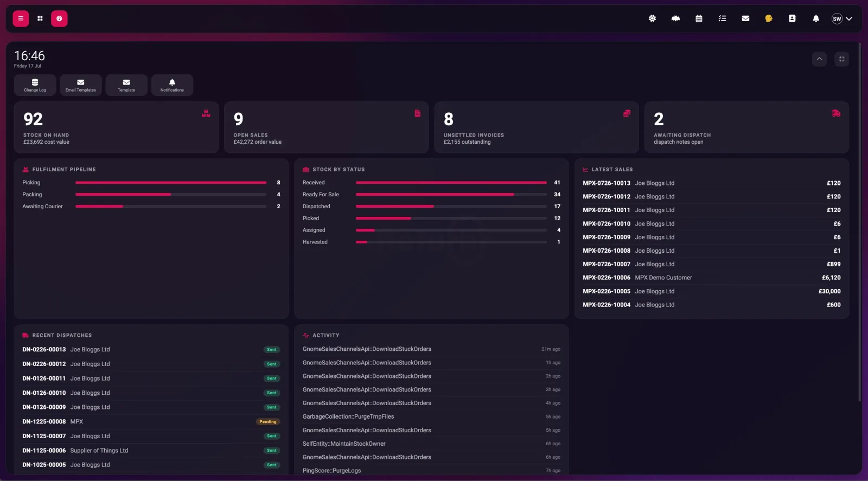This screenshot has height=481, width=868.
Task: Open settings via the gear icon
Action: 652,18
